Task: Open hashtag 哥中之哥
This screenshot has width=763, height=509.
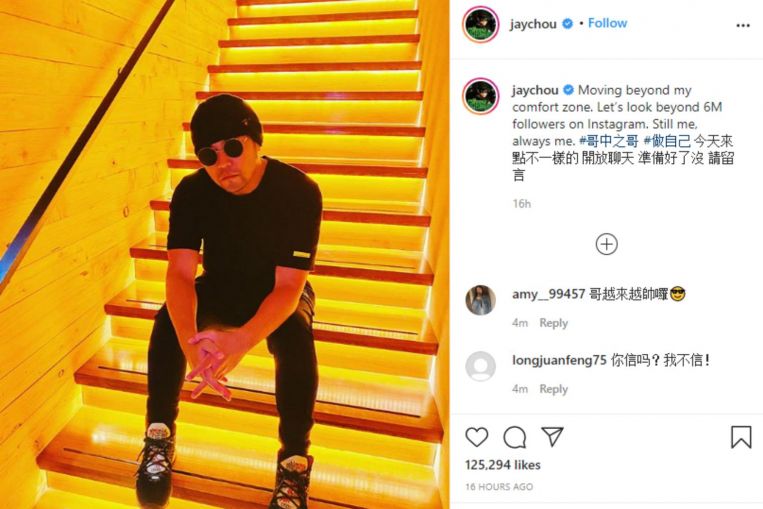Action: pyautogui.click(x=608, y=141)
